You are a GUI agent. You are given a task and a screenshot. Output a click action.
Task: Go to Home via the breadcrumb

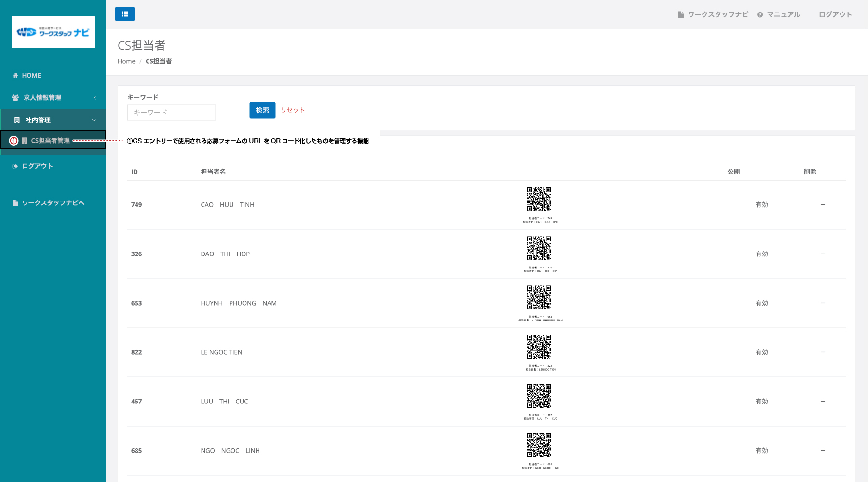point(126,61)
